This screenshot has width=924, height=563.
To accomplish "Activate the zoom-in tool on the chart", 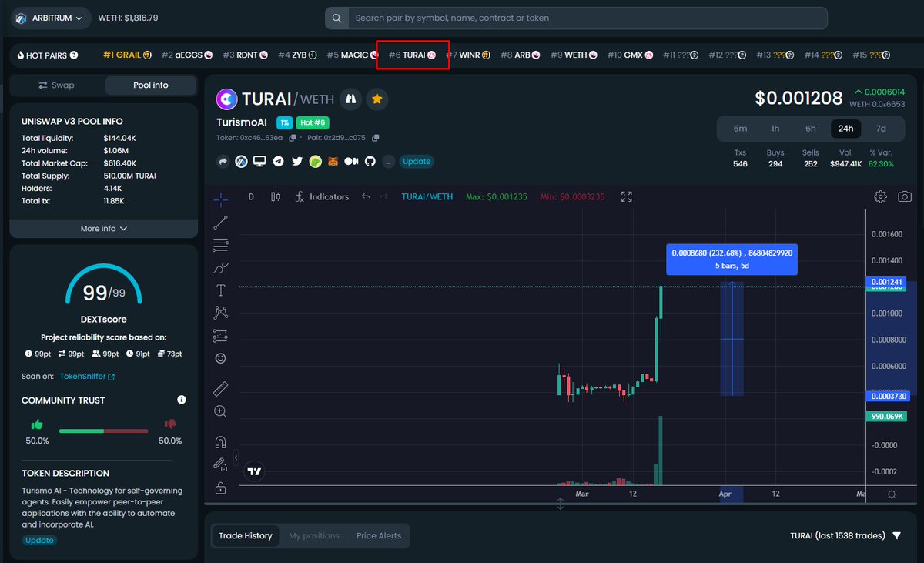I will (x=221, y=411).
